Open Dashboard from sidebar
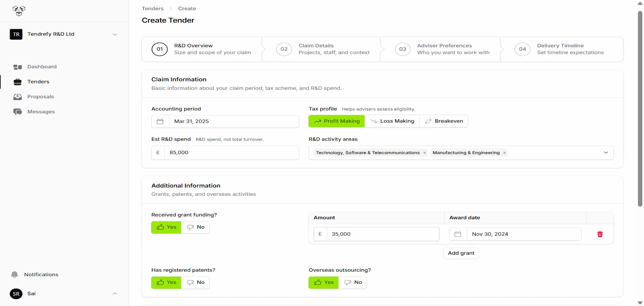This screenshot has width=644, height=306. pyautogui.click(x=42, y=67)
